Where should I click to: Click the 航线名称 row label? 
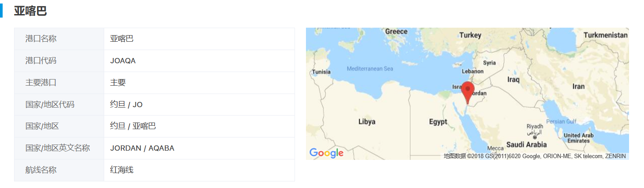[x=41, y=170]
